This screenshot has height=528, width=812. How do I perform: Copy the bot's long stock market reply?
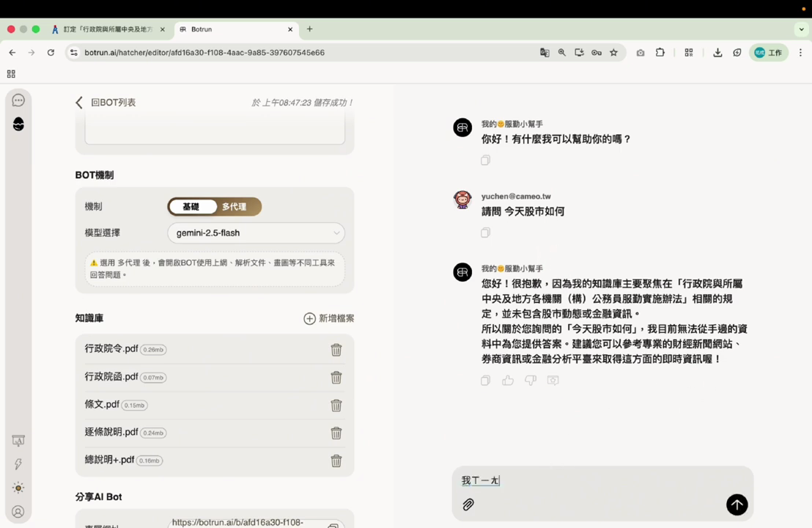pyautogui.click(x=485, y=381)
